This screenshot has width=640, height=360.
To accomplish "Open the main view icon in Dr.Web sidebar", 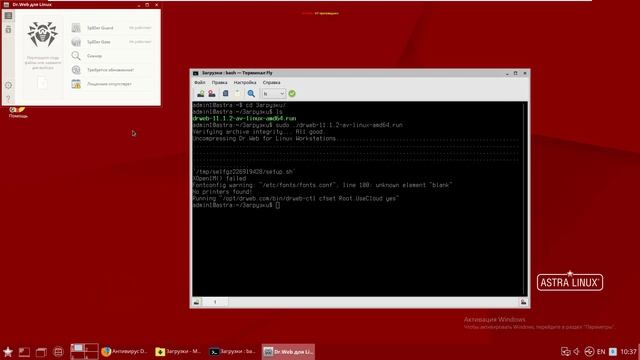I will click(8, 16).
